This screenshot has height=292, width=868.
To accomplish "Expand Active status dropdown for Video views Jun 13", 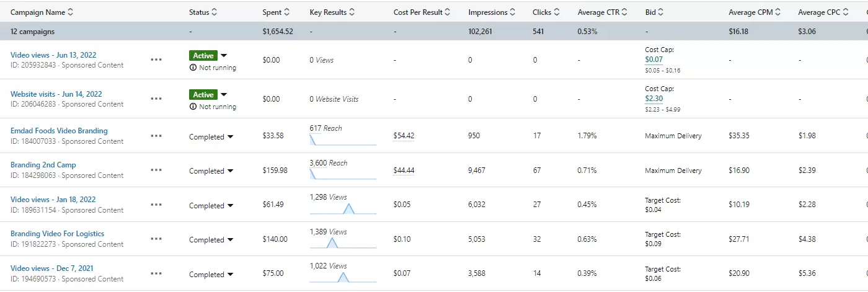I will [224, 56].
